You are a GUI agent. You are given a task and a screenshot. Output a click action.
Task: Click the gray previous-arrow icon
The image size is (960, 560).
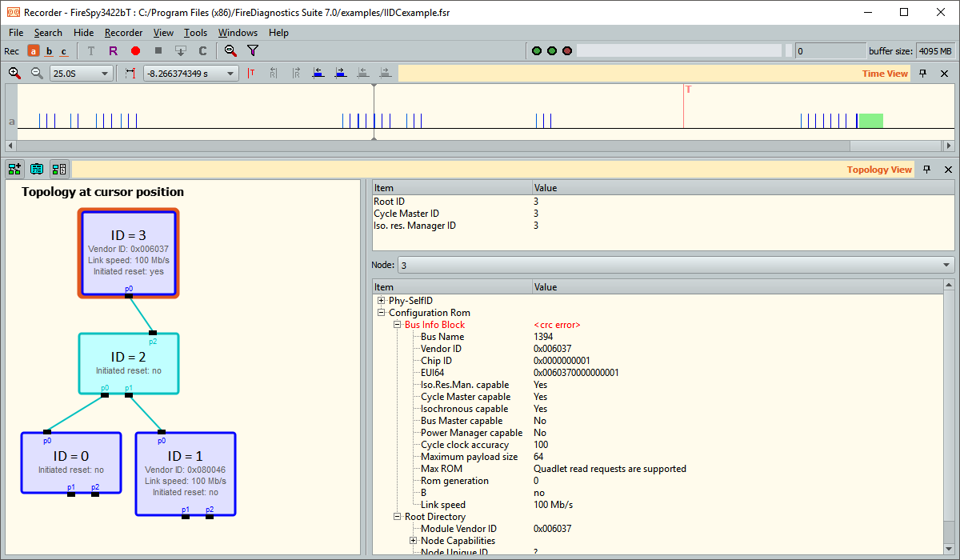(x=363, y=74)
